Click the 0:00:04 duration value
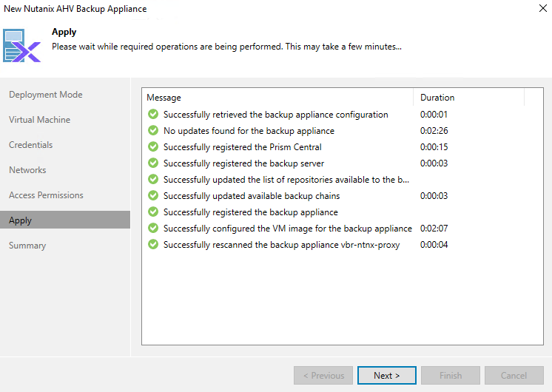552x392 pixels. click(x=434, y=245)
